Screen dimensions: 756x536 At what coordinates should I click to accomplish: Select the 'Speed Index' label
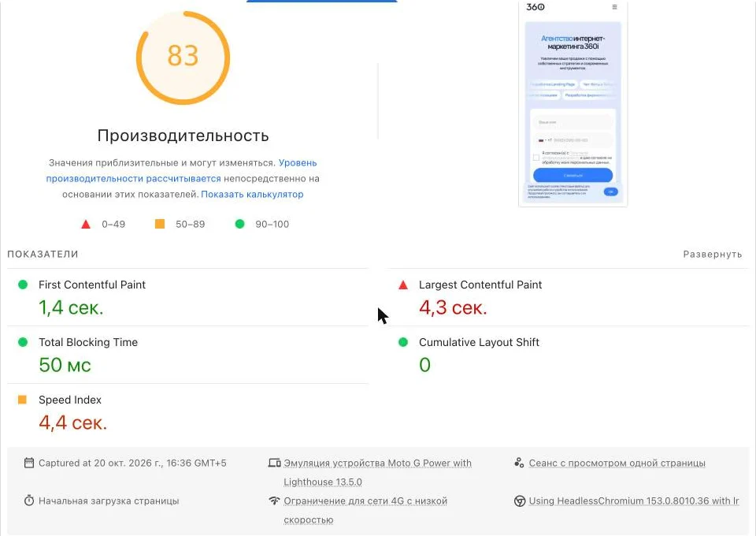coord(70,400)
